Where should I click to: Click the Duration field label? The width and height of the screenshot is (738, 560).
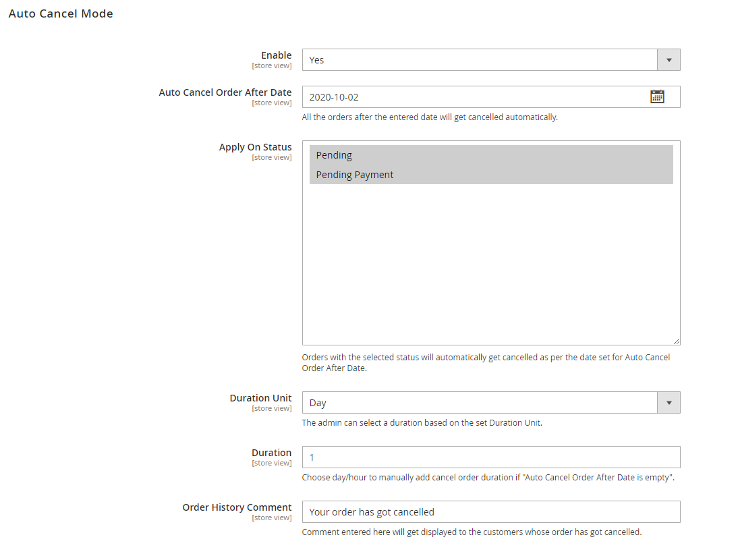[x=272, y=453]
